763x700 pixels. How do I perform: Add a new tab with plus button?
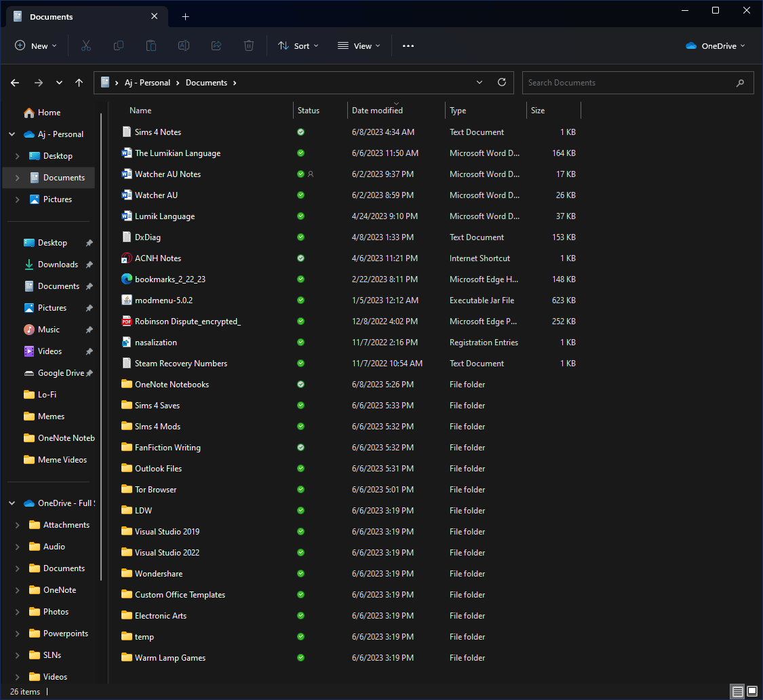click(x=185, y=16)
